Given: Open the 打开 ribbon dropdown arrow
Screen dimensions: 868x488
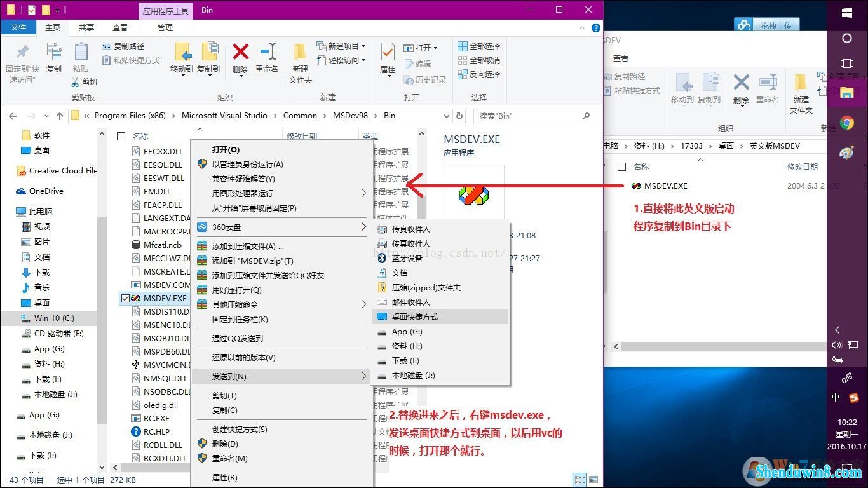Looking at the screenshot, I should [435, 48].
